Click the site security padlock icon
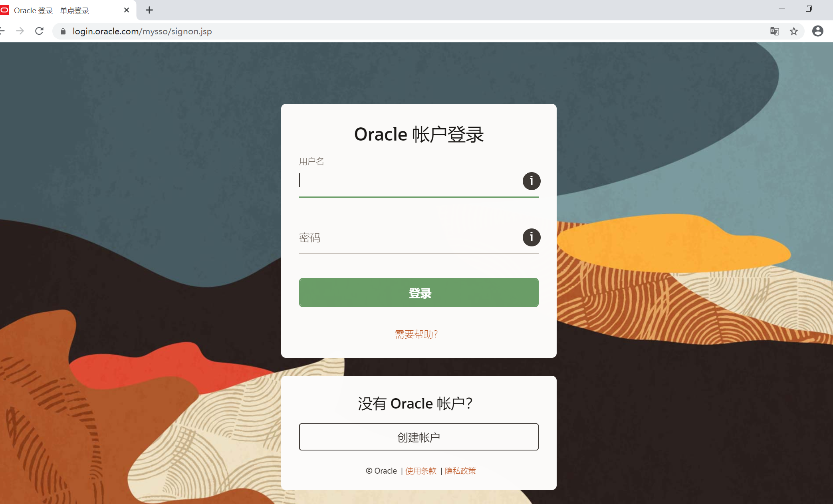The width and height of the screenshot is (833, 504). 63,31
